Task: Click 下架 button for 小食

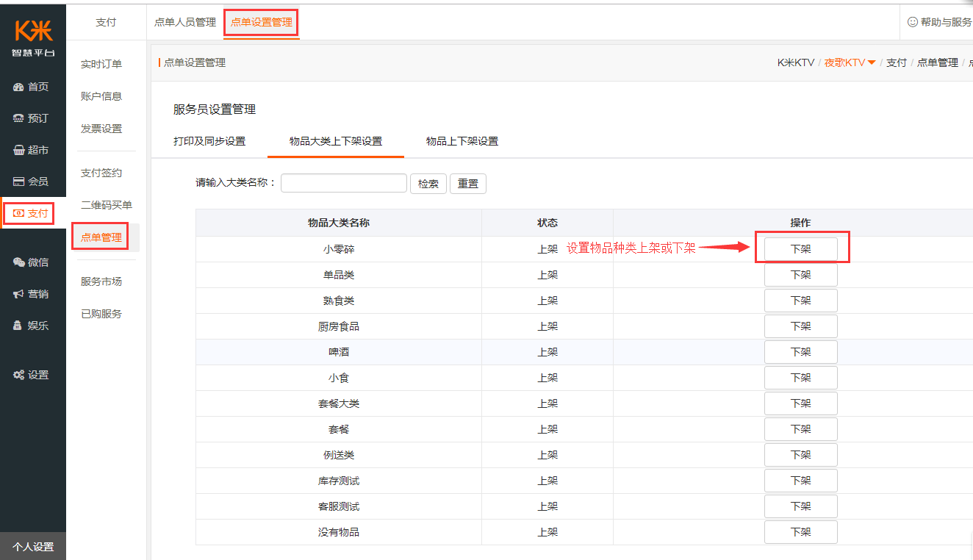Action: [x=801, y=378]
